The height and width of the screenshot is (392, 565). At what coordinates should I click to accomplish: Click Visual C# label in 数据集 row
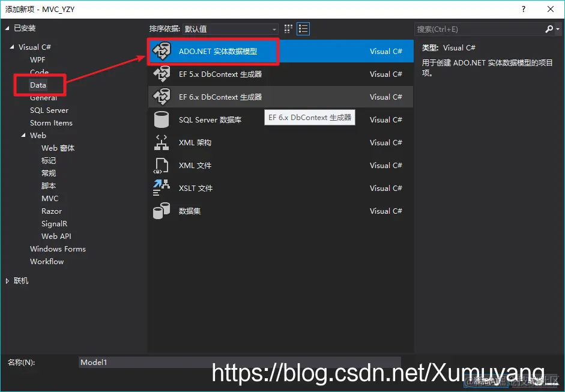click(385, 211)
